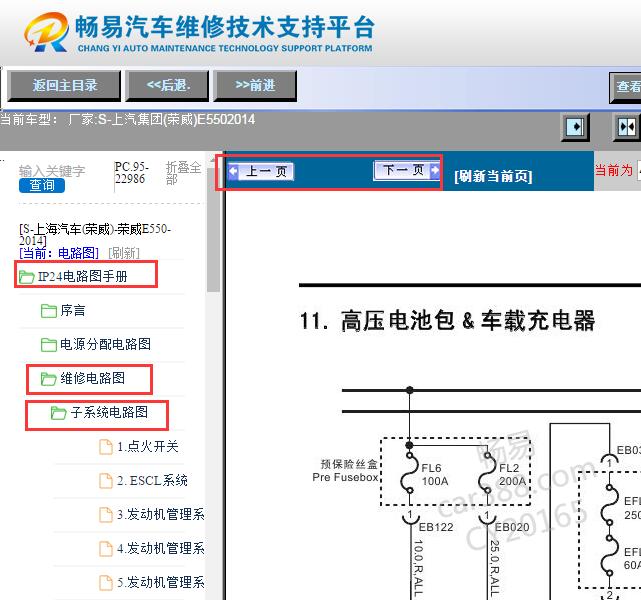Click the 11. 高压电池包 & 车载充电器 heading
Screen dimensions: 641x600
(x=447, y=320)
